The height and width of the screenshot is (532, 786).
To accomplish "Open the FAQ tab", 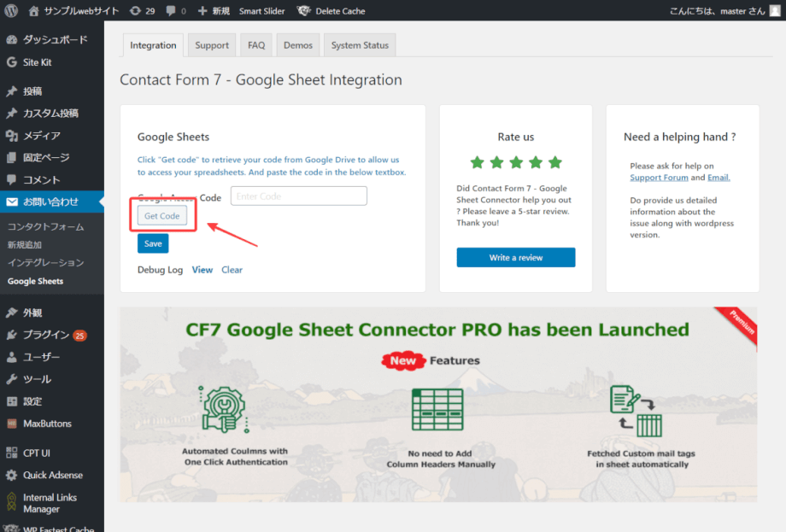I will click(256, 45).
